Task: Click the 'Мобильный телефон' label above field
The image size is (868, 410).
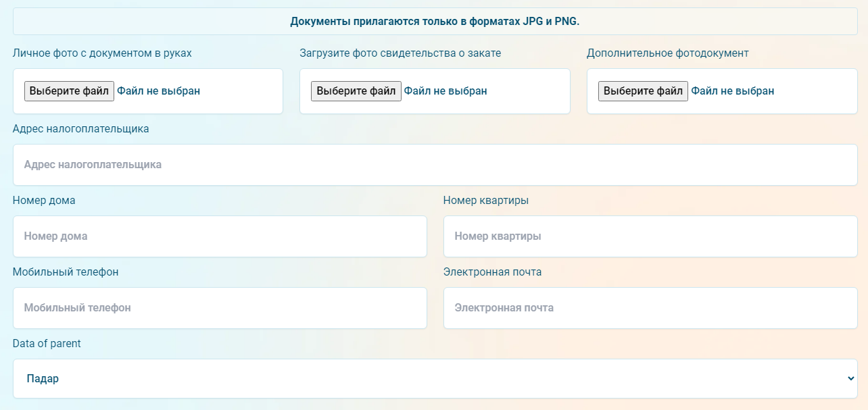Action: tap(66, 272)
